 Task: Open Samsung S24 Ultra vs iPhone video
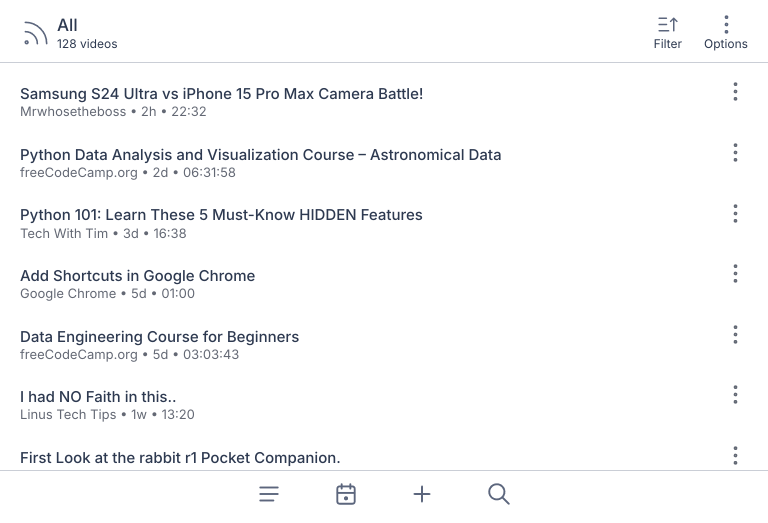coord(221,94)
